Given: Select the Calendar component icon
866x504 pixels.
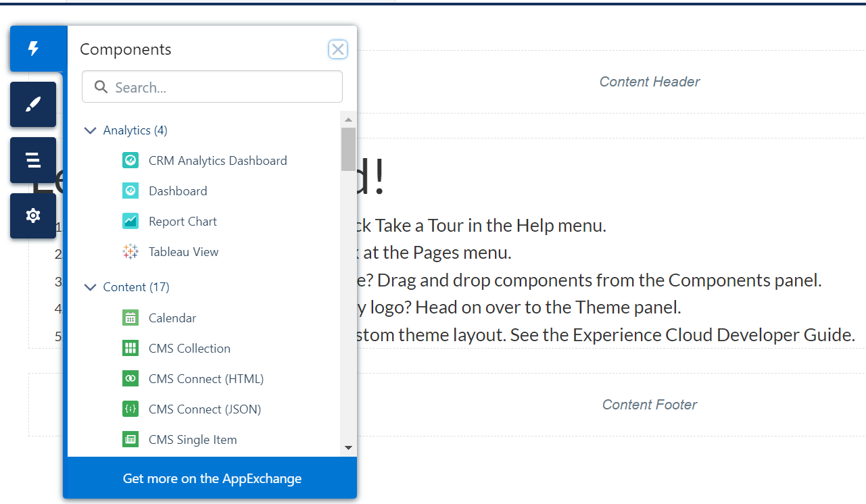Looking at the screenshot, I should coord(130,318).
